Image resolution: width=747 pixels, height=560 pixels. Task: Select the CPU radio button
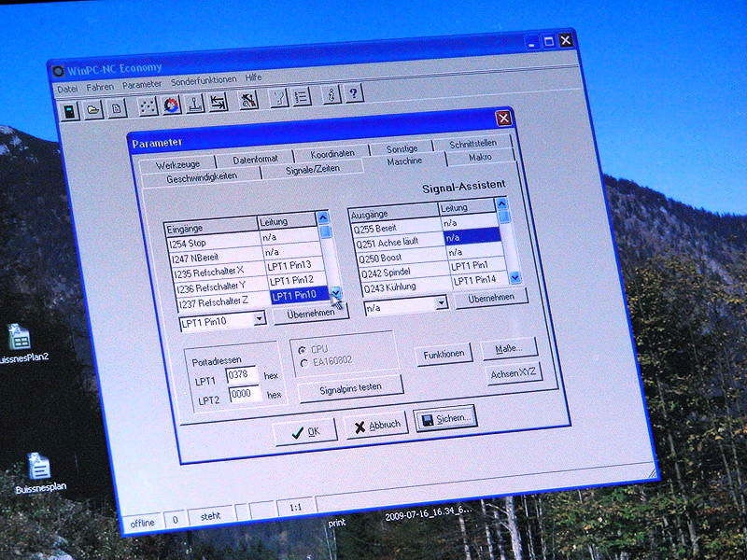(x=302, y=350)
